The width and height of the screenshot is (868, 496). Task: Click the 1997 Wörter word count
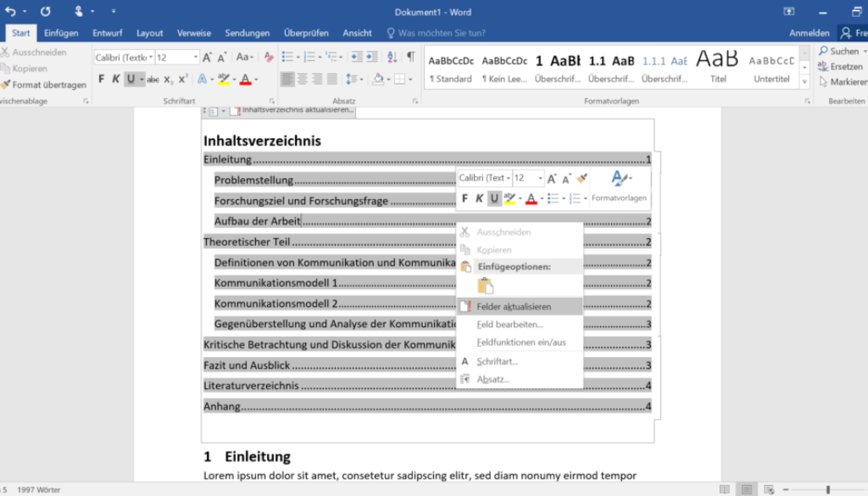tap(39, 489)
